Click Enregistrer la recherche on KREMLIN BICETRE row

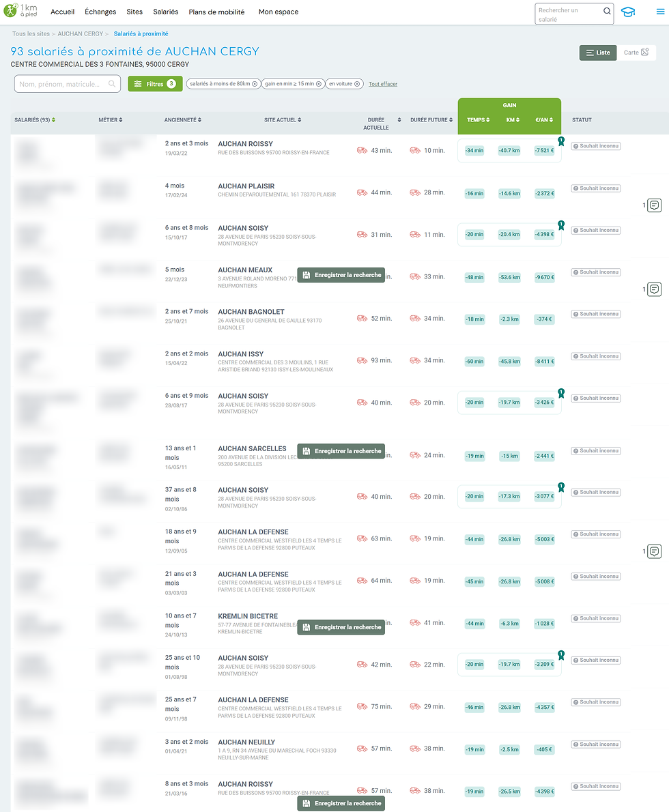(341, 627)
